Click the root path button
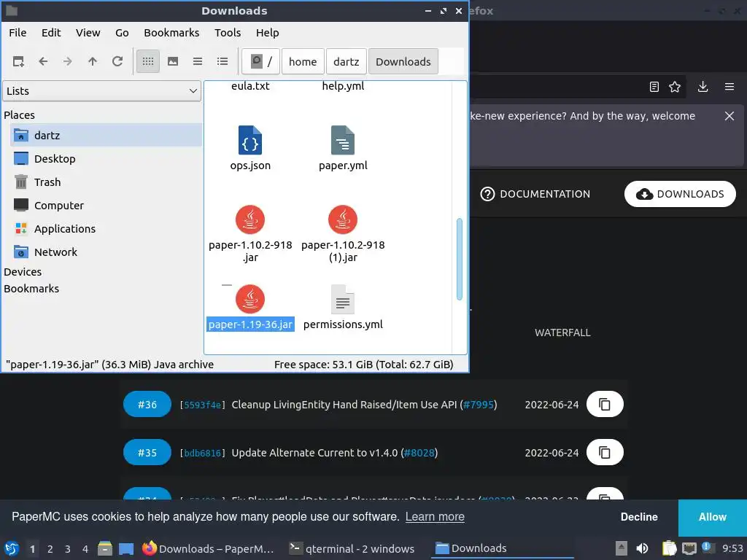The image size is (747, 560). (x=261, y=61)
